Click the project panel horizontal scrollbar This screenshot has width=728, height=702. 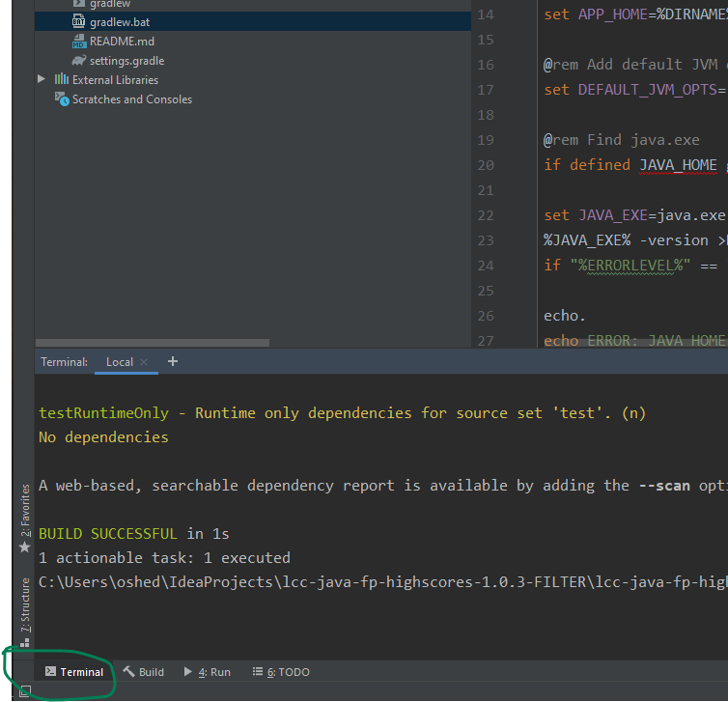153,342
